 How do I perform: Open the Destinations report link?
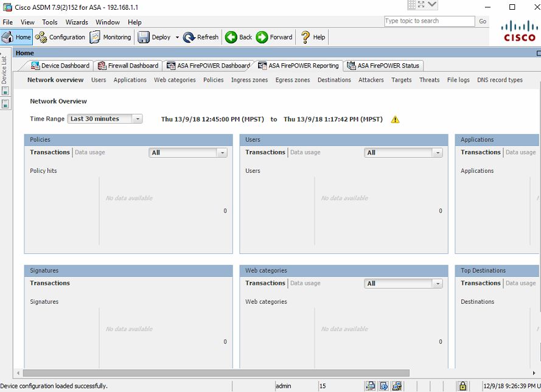334,80
